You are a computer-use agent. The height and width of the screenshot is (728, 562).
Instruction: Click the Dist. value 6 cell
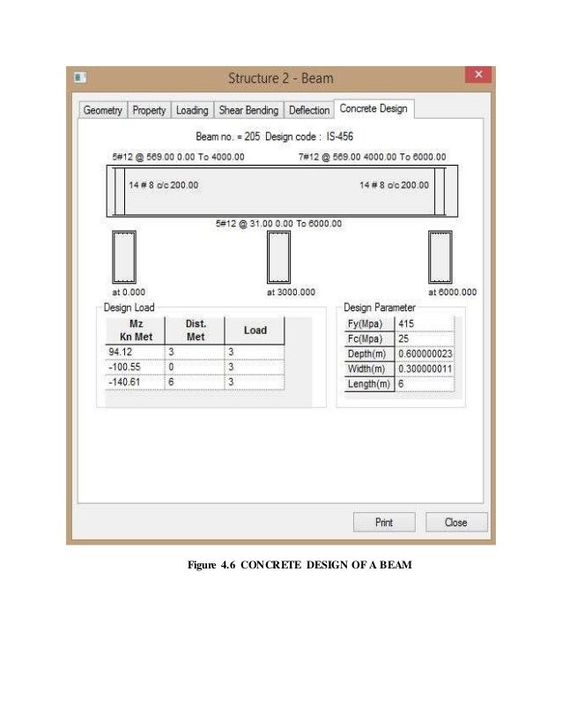tap(195, 382)
